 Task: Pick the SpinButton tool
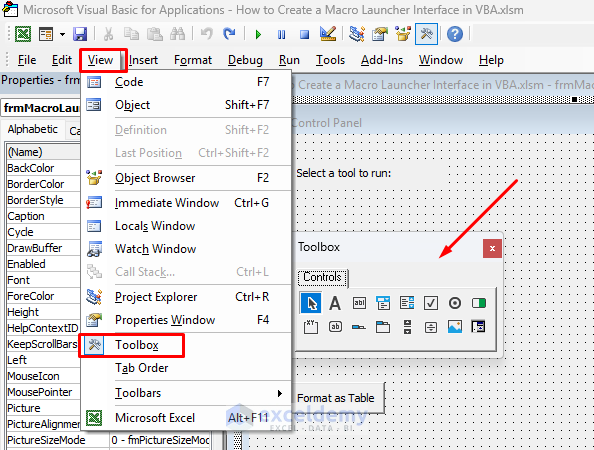[x=431, y=327]
